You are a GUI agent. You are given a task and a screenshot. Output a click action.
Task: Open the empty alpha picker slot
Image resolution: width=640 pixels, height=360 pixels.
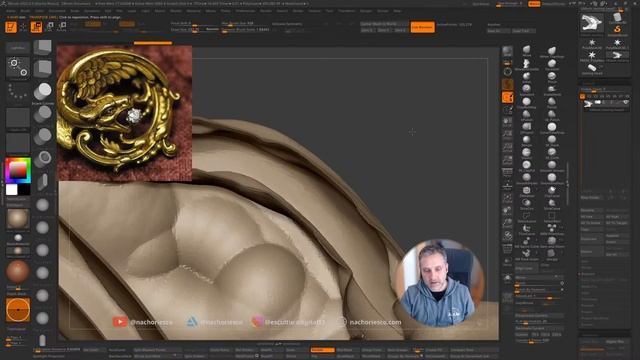pyautogui.click(x=18, y=118)
